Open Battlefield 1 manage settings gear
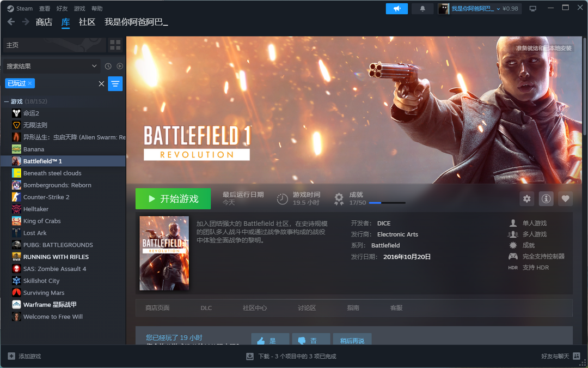 [527, 198]
